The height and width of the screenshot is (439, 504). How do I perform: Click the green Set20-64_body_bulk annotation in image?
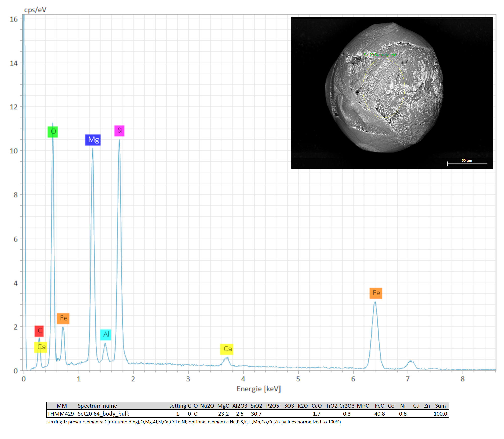click(x=380, y=55)
